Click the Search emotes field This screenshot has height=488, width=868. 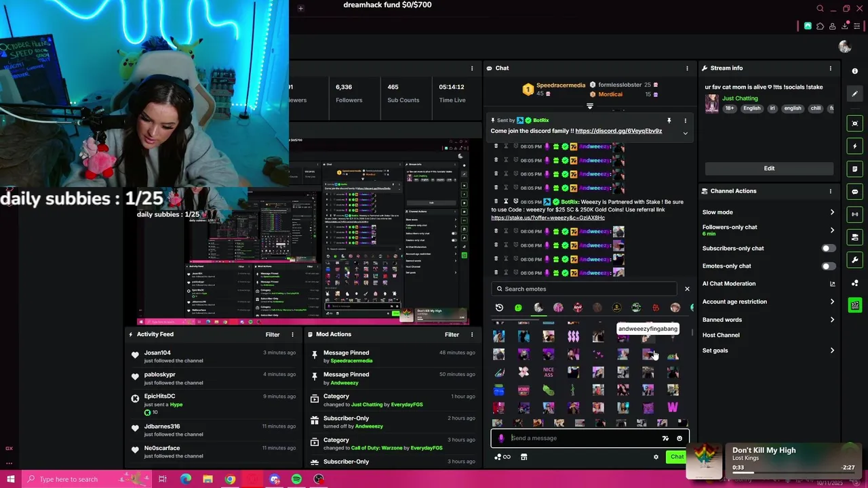pos(585,289)
